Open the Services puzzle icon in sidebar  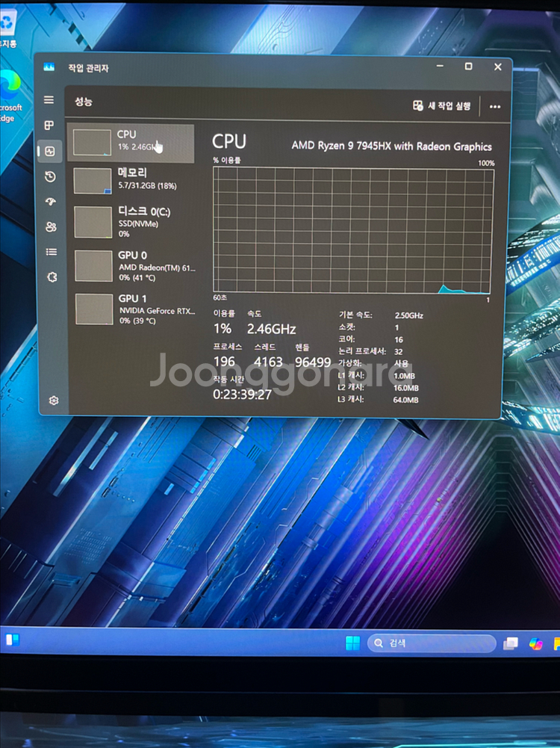(52, 277)
